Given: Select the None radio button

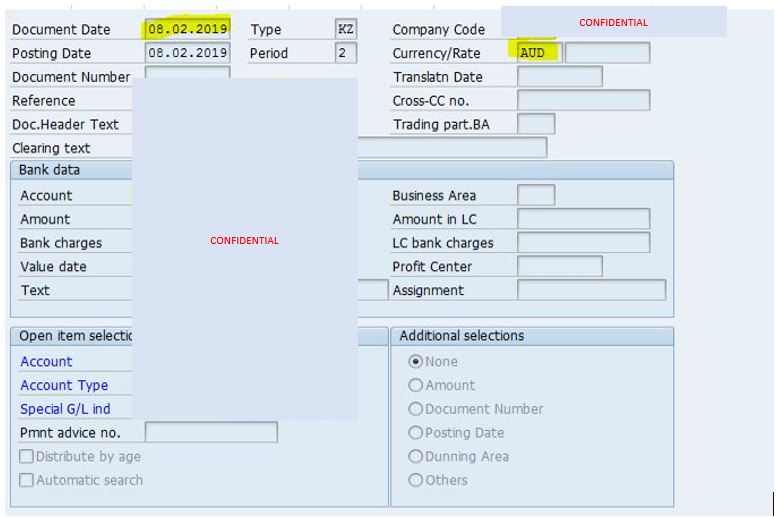Looking at the screenshot, I should click(416, 362).
